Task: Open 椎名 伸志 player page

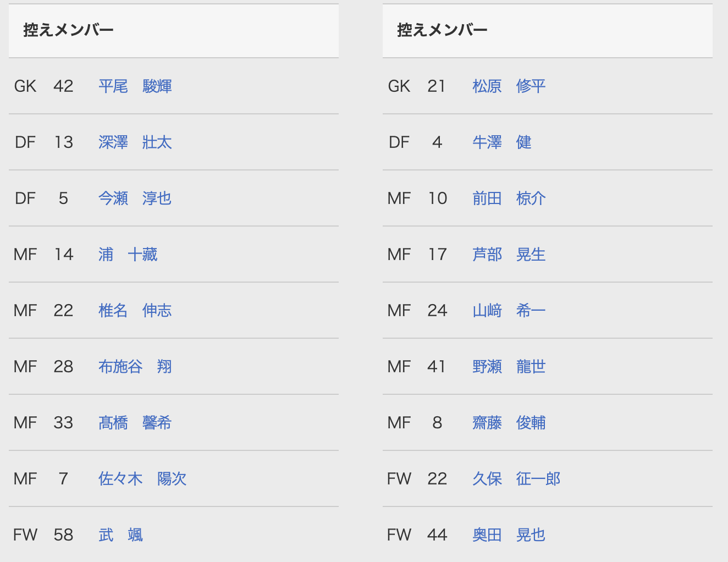Action: 135,311
